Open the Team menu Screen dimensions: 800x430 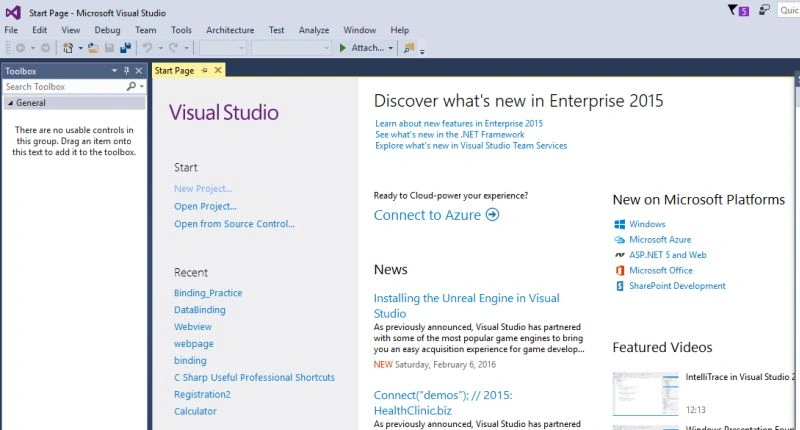pyautogui.click(x=145, y=30)
